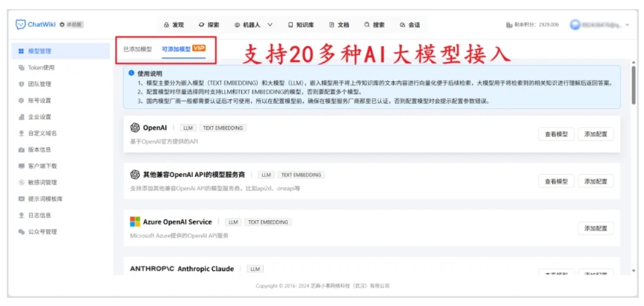The image size is (644, 306).
Task: Switch to the 已添加模型 tab
Action: click(x=137, y=49)
